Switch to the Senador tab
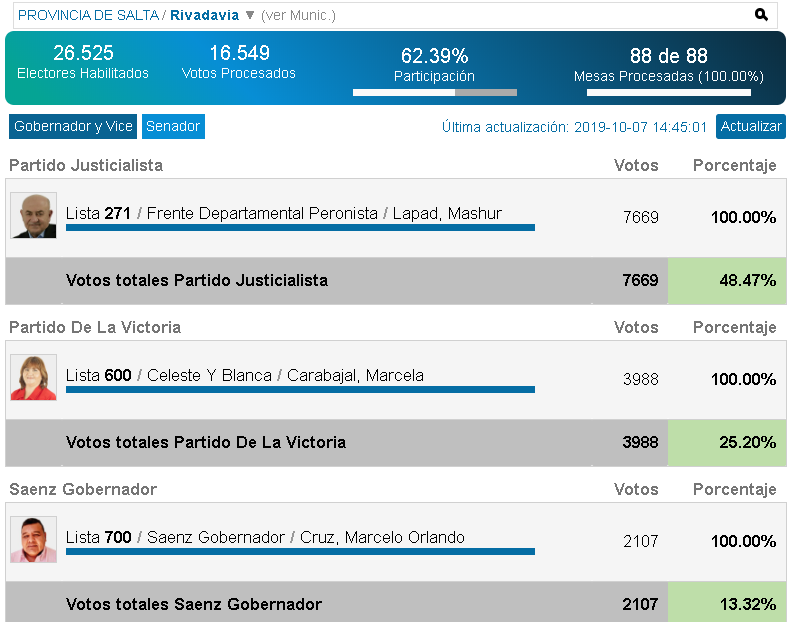Image resolution: width=790 pixels, height=622 pixels. pos(173,127)
